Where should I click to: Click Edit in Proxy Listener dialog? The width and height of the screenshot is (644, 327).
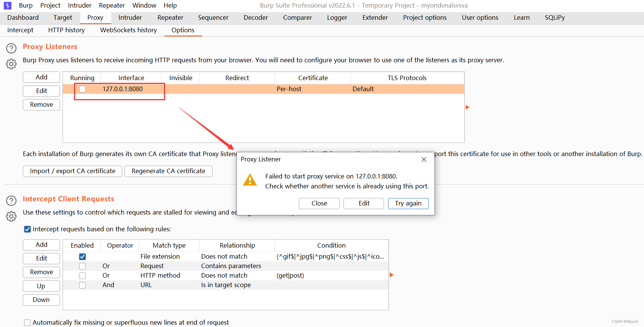(364, 203)
